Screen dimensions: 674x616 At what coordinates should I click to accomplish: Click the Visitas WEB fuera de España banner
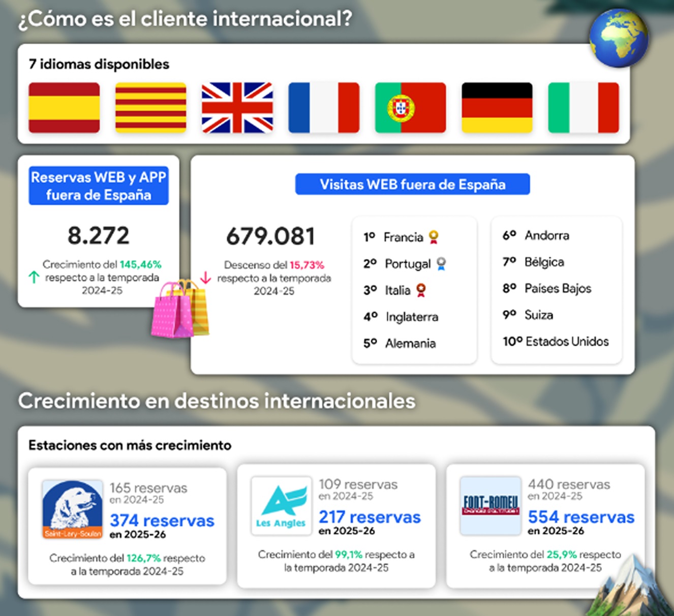click(412, 184)
